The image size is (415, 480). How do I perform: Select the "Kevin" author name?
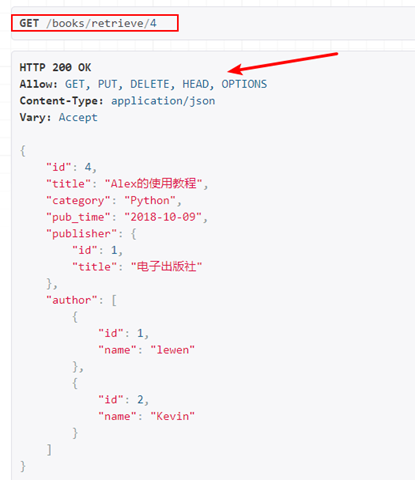coord(173,416)
